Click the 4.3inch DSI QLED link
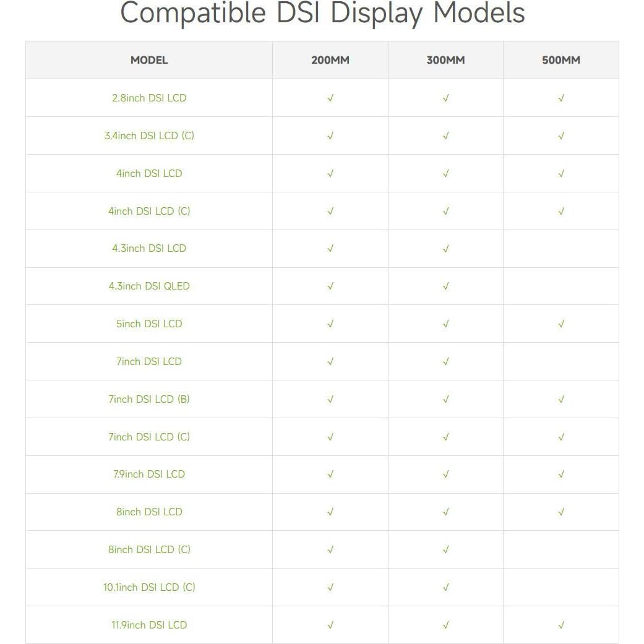The width and height of the screenshot is (644, 644). (149, 286)
